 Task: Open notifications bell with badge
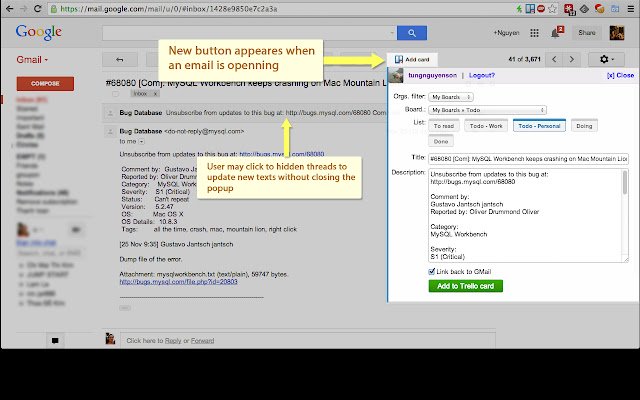557,32
